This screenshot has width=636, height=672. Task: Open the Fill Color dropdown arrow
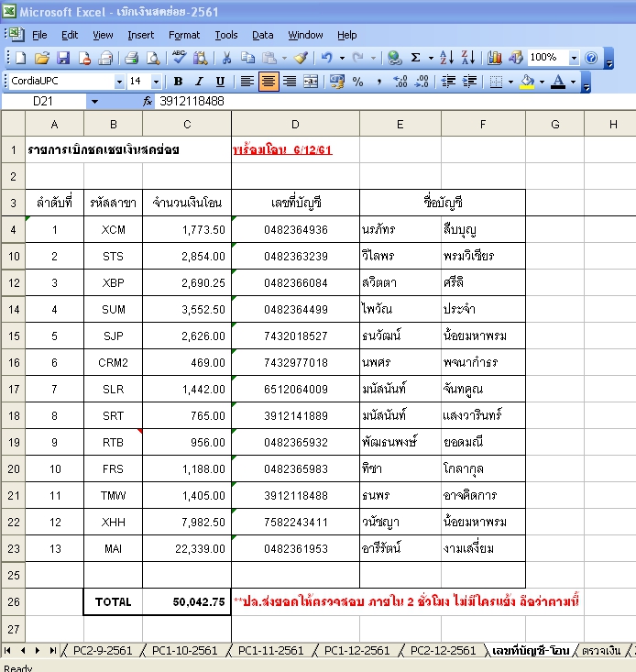pyautogui.click(x=542, y=82)
